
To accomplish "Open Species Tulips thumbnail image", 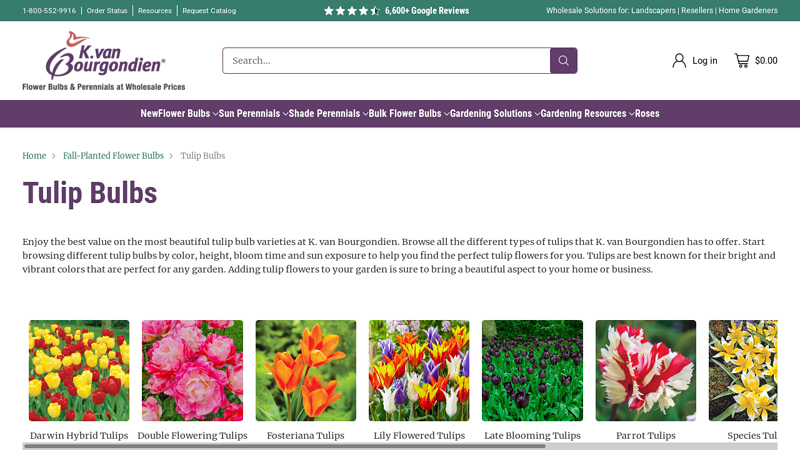I will [x=743, y=370].
